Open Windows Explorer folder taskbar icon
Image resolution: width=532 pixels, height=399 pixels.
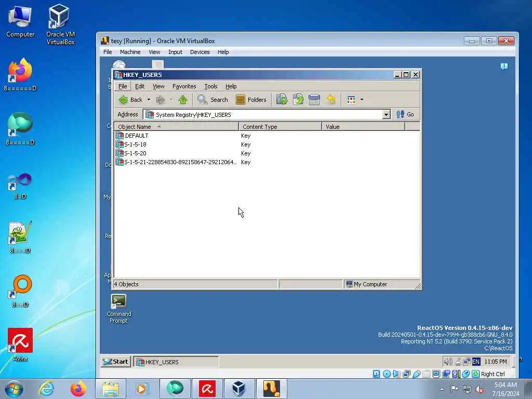point(111,389)
